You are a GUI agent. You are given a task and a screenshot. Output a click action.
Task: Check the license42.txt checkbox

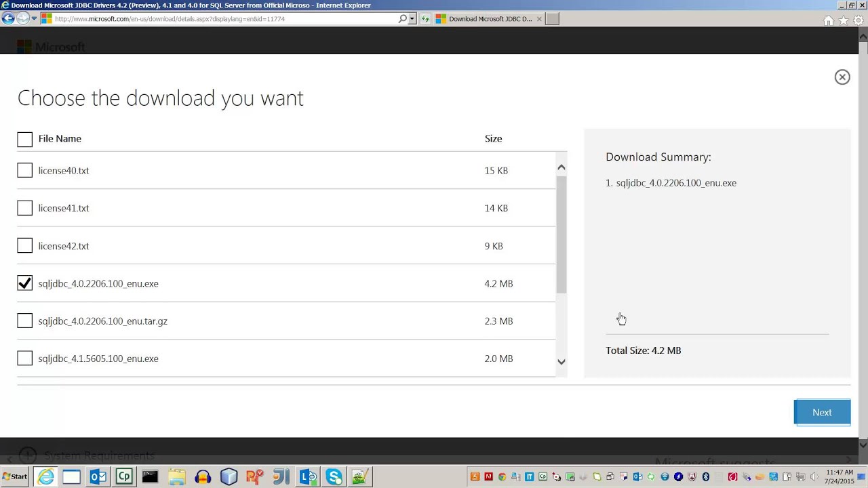coord(24,245)
